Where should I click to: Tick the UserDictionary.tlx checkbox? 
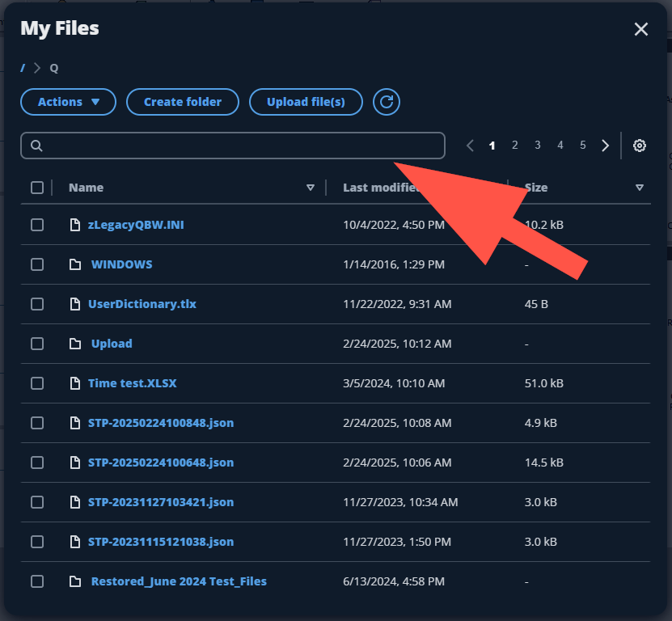pyautogui.click(x=37, y=304)
